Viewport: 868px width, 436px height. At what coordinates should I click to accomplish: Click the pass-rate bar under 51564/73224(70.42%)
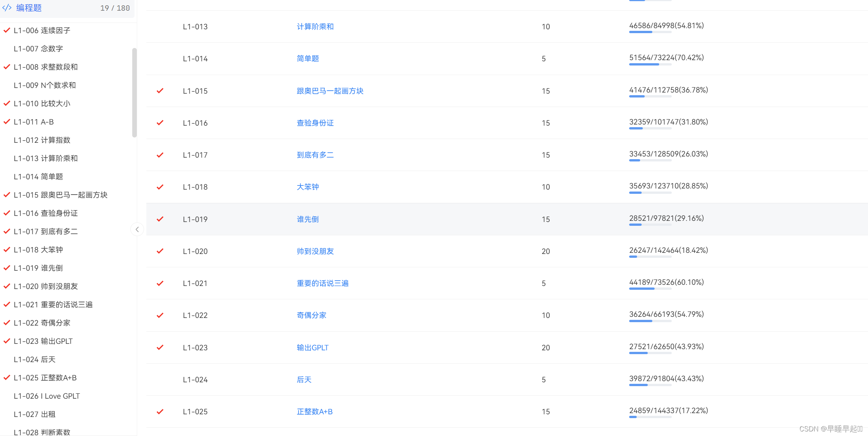click(x=650, y=64)
